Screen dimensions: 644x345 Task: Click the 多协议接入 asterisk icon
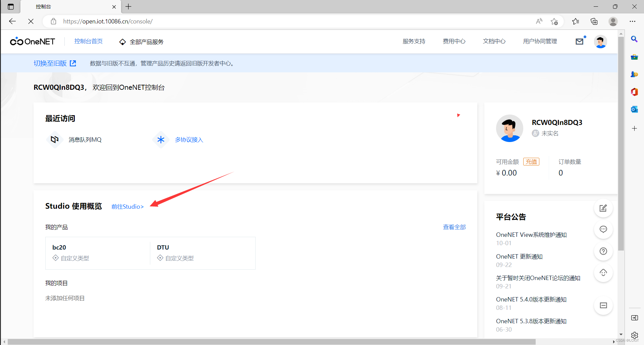[161, 139]
